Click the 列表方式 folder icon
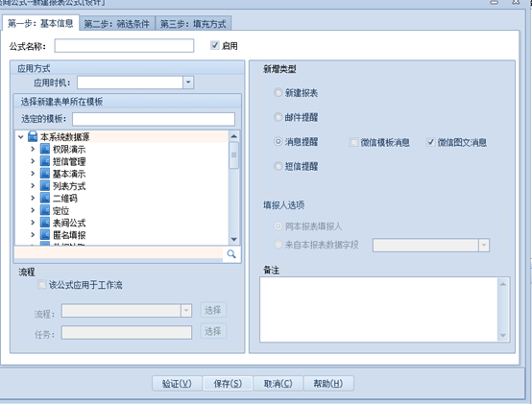 (45, 185)
